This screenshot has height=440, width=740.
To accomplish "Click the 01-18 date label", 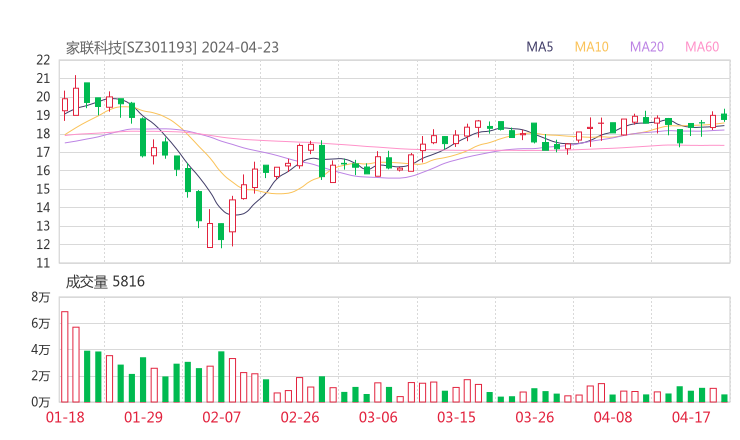I will click(x=65, y=417).
